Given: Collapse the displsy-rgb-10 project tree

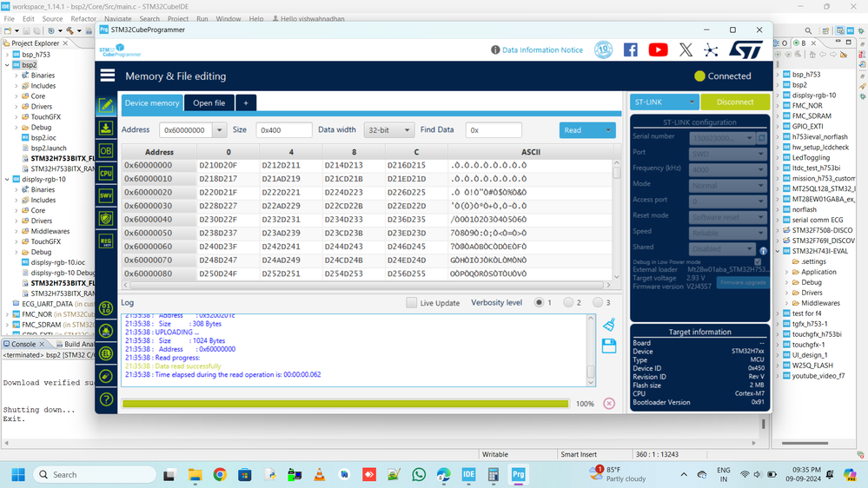Looking at the screenshot, I should click(7, 179).
